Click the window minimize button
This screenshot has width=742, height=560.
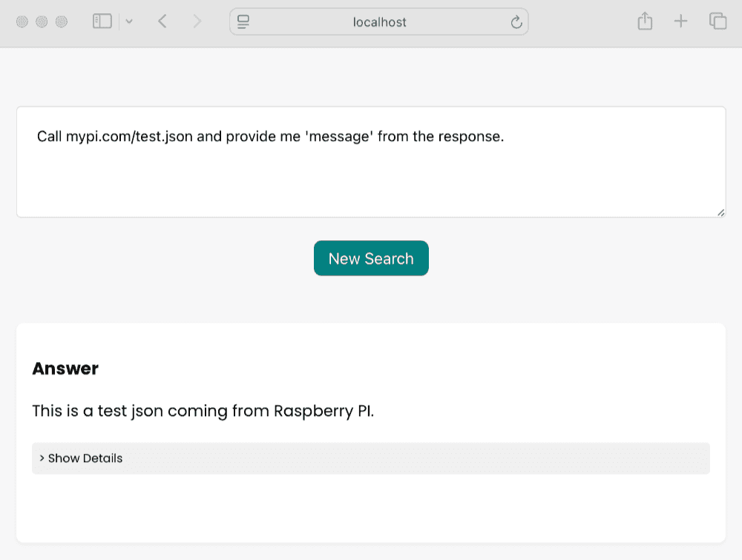pyautogui.click(x=42, y=22)
